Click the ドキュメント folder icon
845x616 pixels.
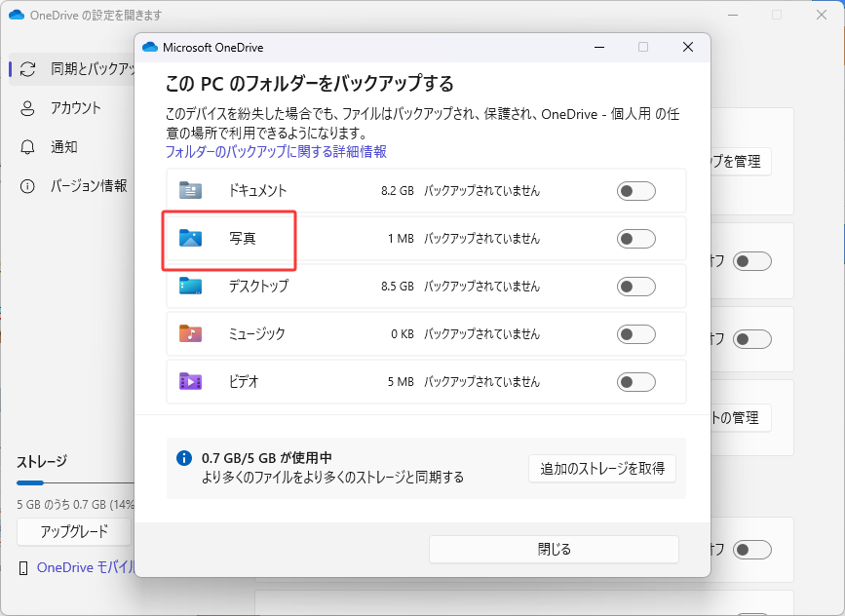point(188,191)
